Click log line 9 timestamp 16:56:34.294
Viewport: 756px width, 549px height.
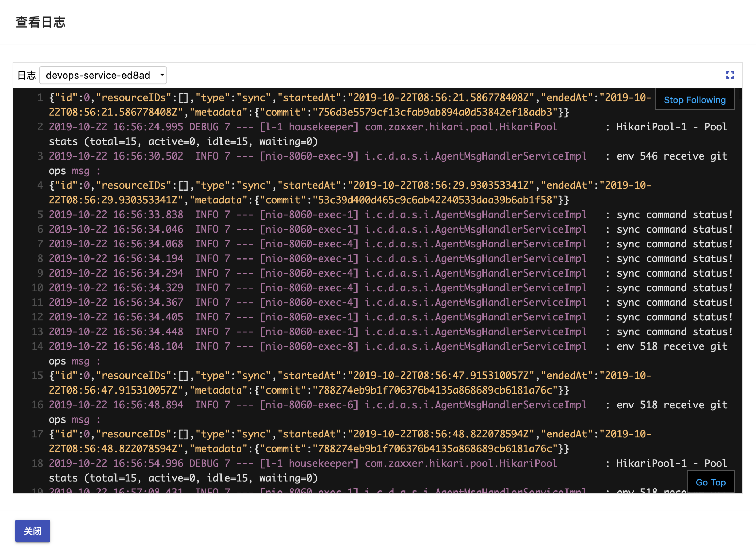pyautogui.click(x=148, y=273)
